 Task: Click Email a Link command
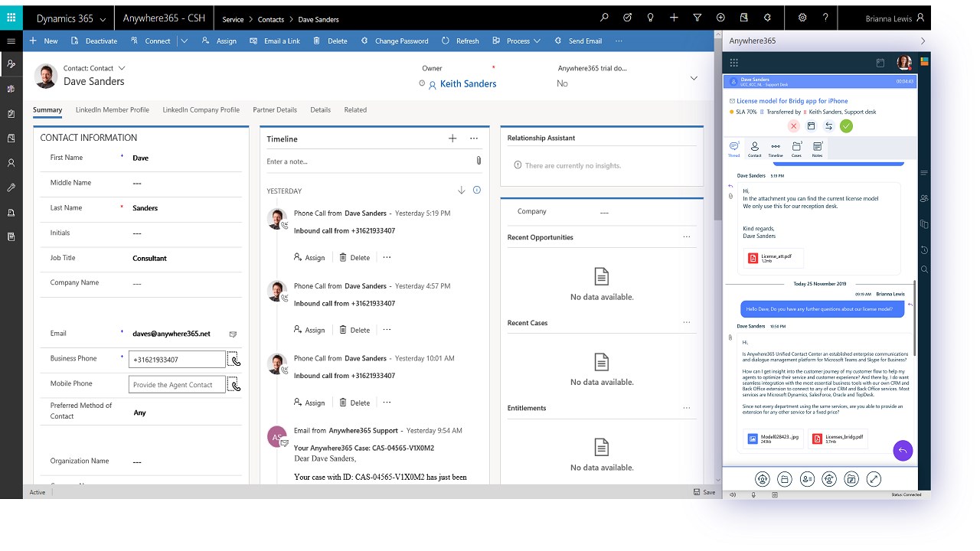275,41
